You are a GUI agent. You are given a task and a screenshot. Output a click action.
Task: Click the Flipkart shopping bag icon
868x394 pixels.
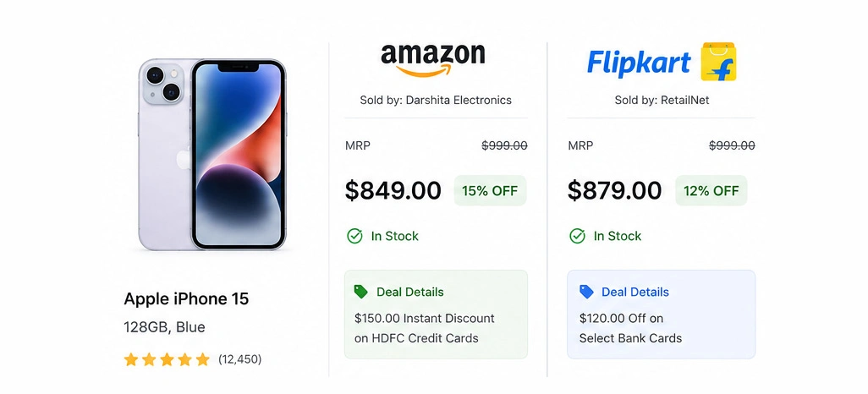coord(718,62)
